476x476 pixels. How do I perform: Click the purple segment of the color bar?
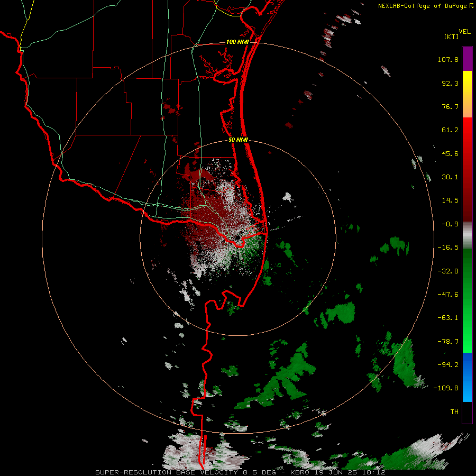coord(467,59)
